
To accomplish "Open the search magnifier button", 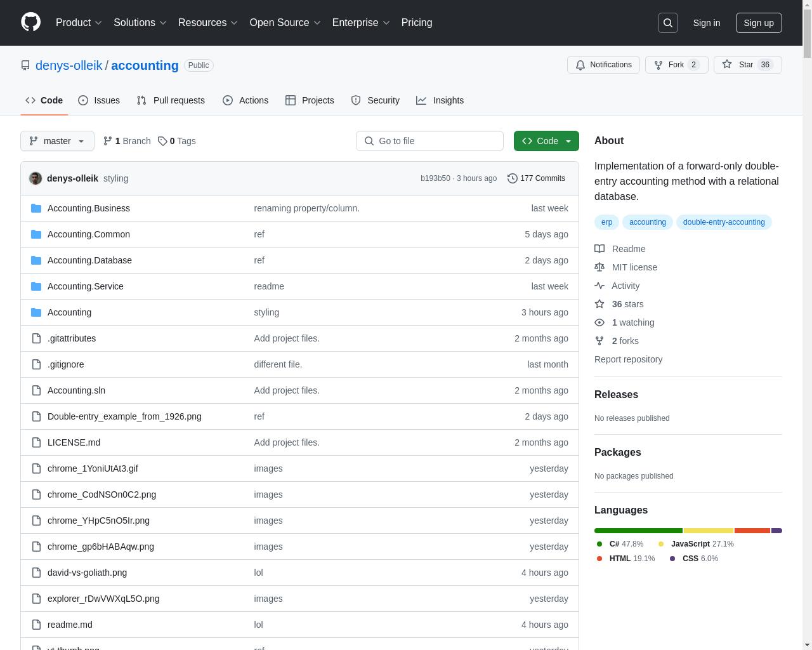I will (668, 23).
